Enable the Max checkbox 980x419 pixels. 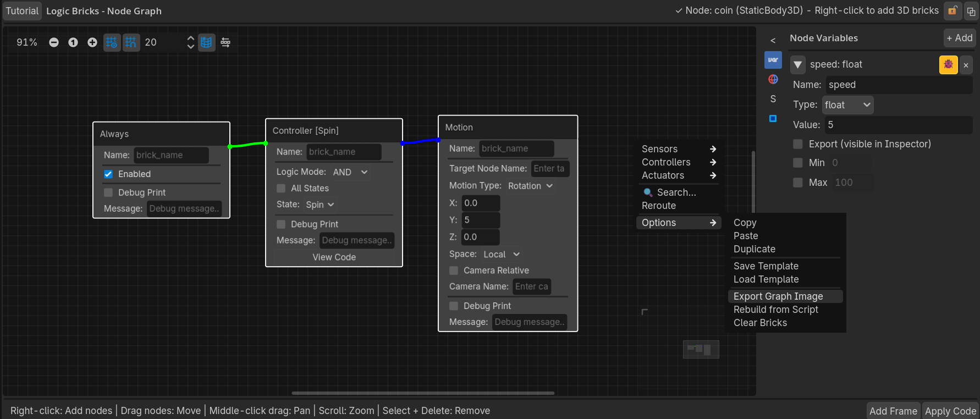click(x=798, y=183)
